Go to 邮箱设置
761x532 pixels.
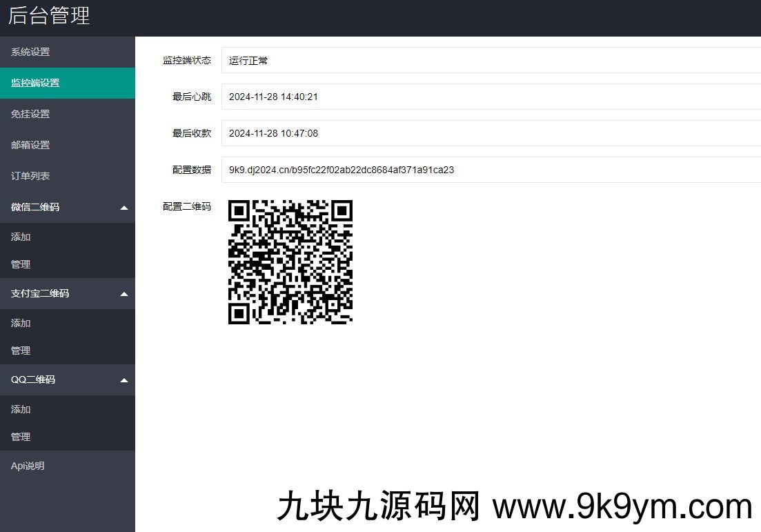[68, 145]
